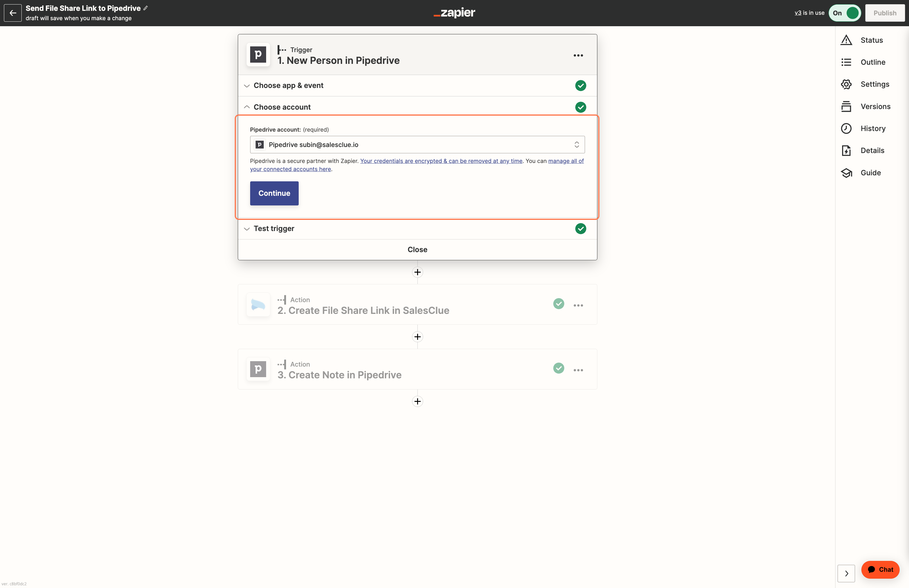Click the Zapier logo in header
This screenshot has height=588, width=909.
[454, 13]
